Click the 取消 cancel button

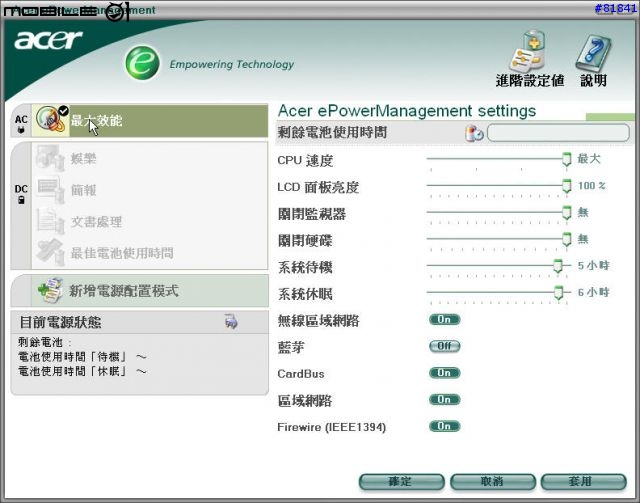(493, 482)
